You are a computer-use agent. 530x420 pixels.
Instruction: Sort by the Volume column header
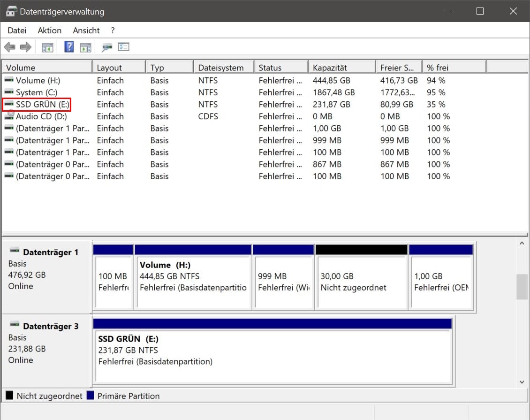click(47, 68)
